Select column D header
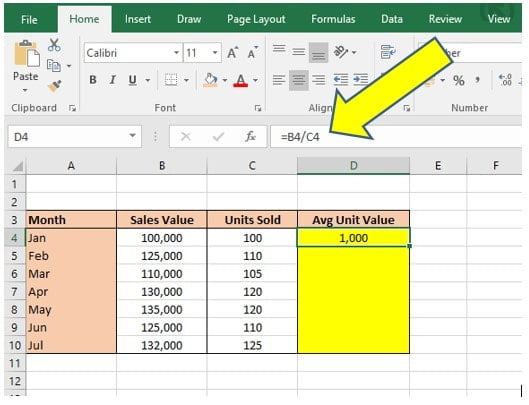 point(354,166)
